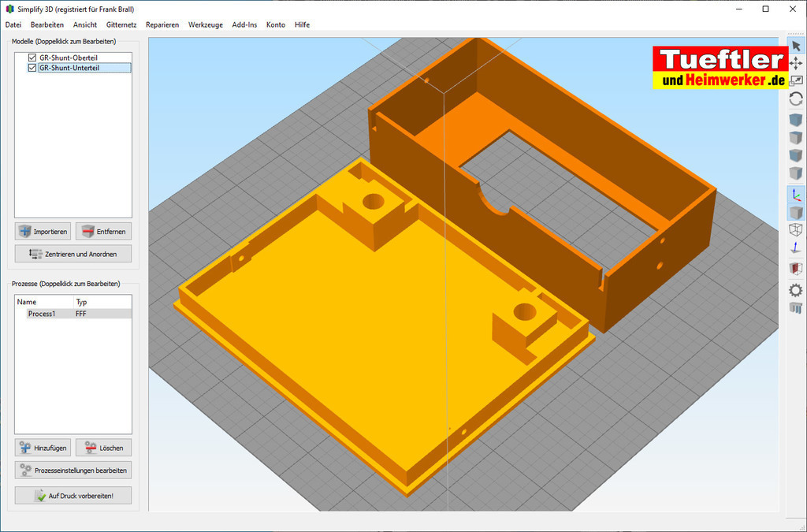Open the Bearbeiten menu
Viewport: 807px width, 532px height.
click(47, 24)
